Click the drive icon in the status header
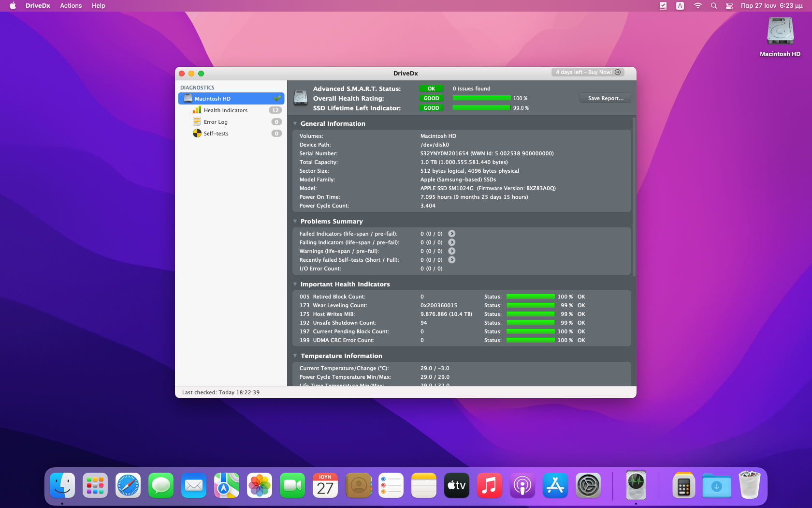This screenshot has height=508, width=812. 301,98
